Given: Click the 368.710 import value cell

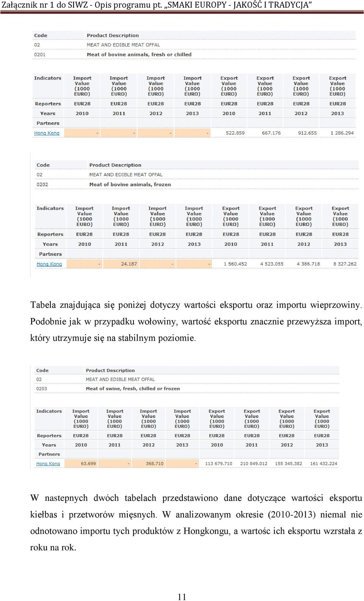Looking at the screenshot, I should click(x=149, y=464).
